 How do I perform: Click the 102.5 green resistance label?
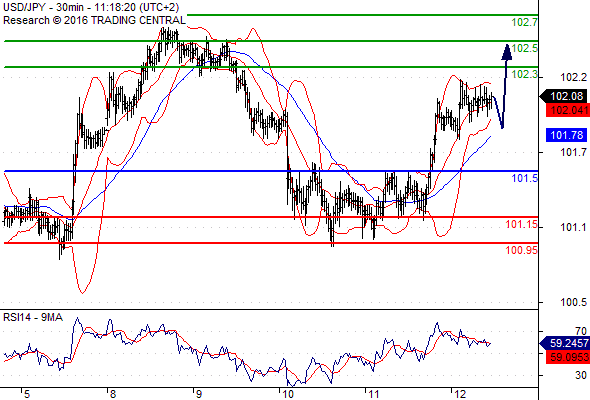pyautogui.click(x=525, y=48)
